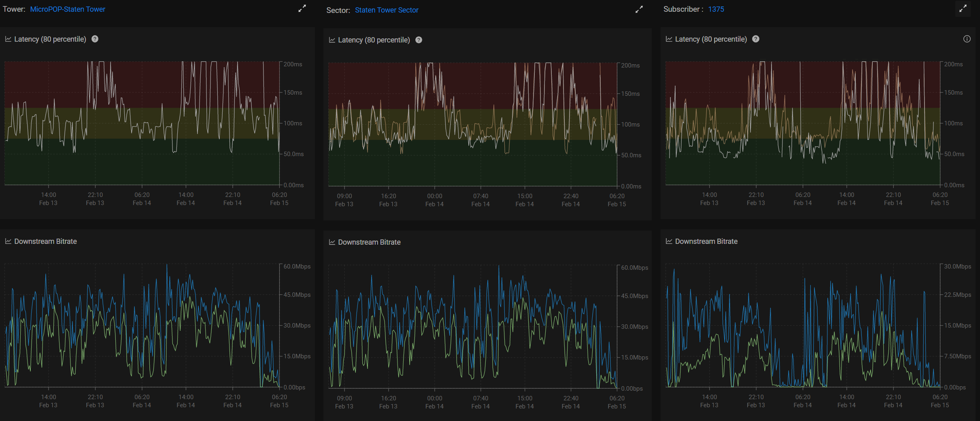Screen dimensions: 980x421
Task: Click the Sector Latency chart icon
Action: click(x=332, y=40)
